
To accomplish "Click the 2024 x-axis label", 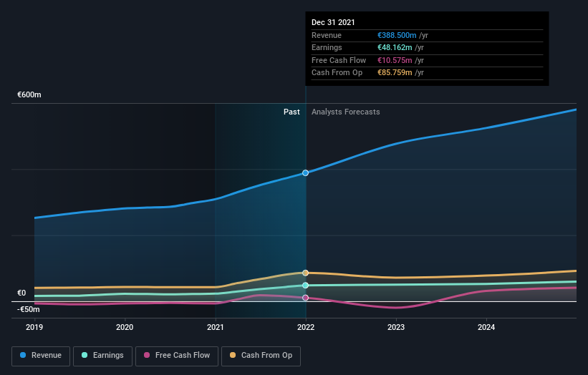I will coord(486,327).
